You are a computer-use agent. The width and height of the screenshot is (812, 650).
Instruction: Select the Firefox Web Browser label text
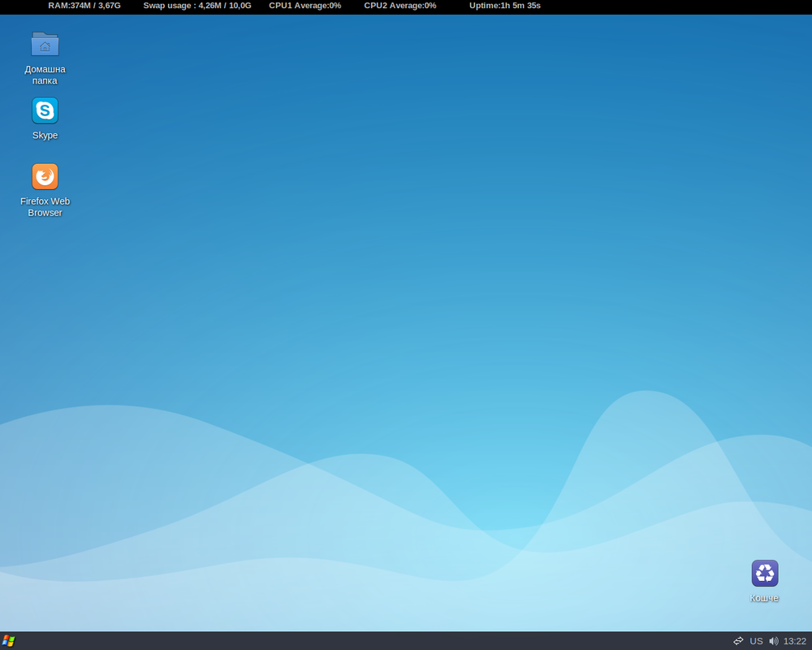coord(45,207)
